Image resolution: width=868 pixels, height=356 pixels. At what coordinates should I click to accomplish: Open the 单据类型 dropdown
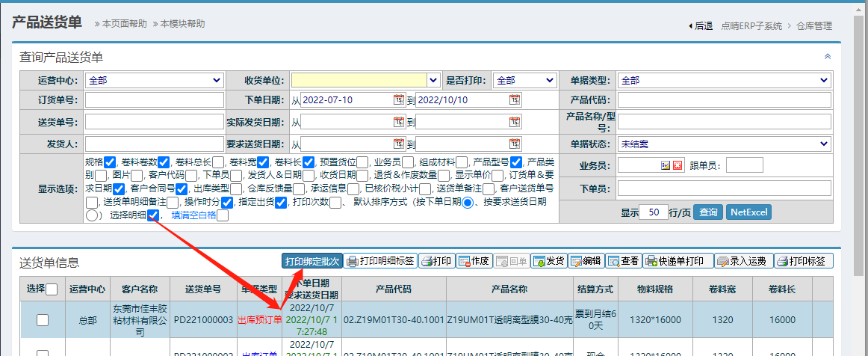[724, 81]
